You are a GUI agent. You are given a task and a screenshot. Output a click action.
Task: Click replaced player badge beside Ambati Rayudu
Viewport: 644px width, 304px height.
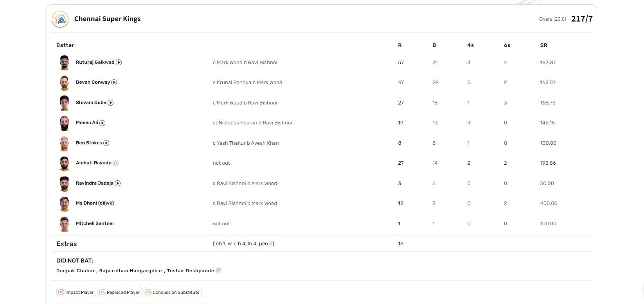pos(115,164)
